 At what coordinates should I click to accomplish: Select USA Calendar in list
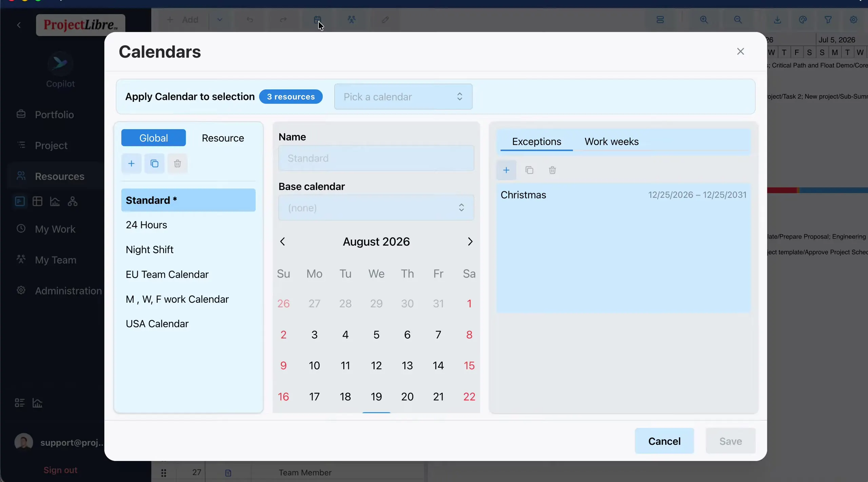pyautogui.click(x=188, y=324)
